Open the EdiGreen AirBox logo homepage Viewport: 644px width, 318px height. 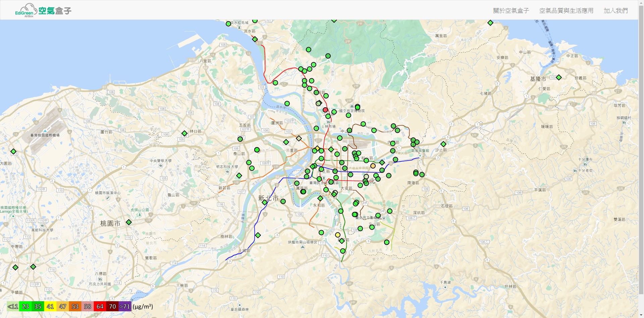pyautogui.click(x=43, y=10)
